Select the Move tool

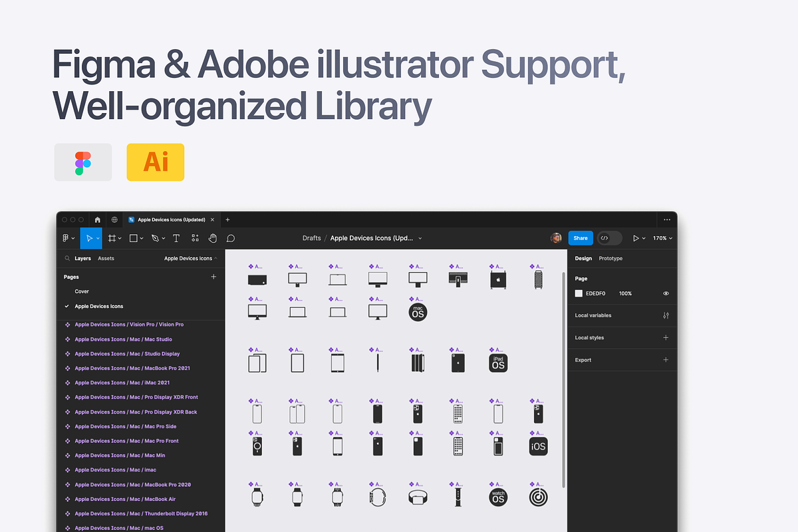[88, 238]
